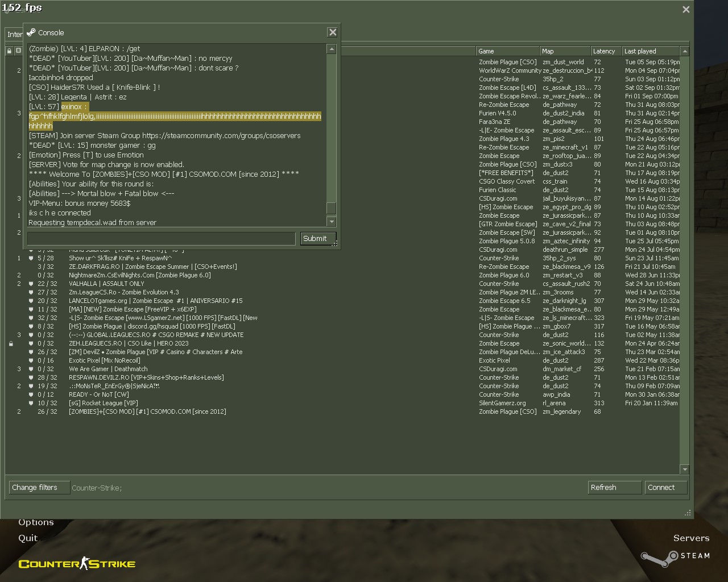Click the Refresh button
The width and height of the screenshot is (728, 582).
(614, 488)
